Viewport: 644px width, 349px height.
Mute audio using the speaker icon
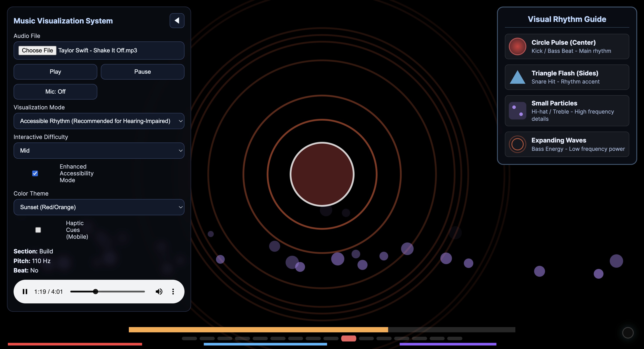tap(159, 292)
